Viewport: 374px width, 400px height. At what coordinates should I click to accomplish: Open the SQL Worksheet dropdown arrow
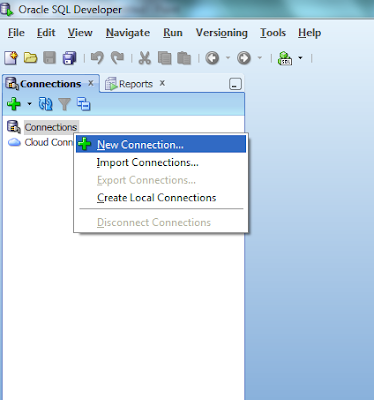[x=300, y=58]
